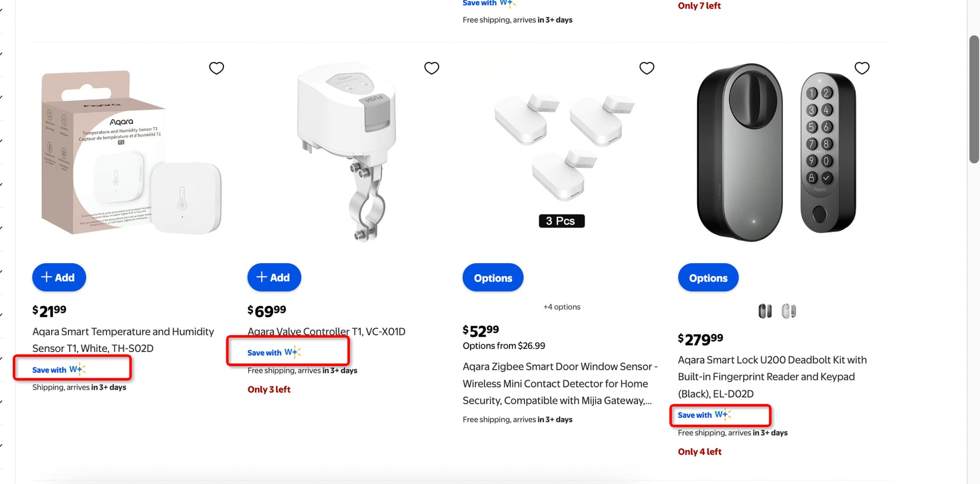Add the $21.99 temperature sensor to cart
The height and width of the screenshot is (484, 980).
point(59,277)
